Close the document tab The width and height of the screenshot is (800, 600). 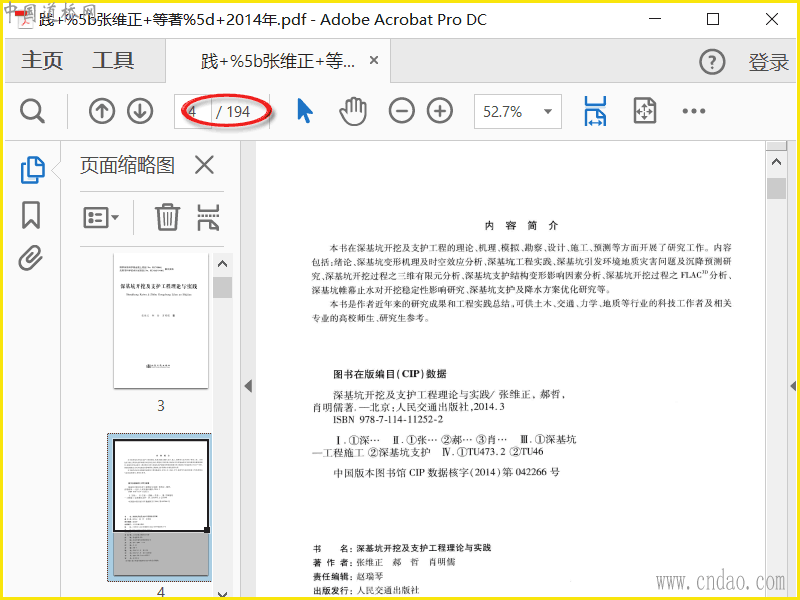373,60
